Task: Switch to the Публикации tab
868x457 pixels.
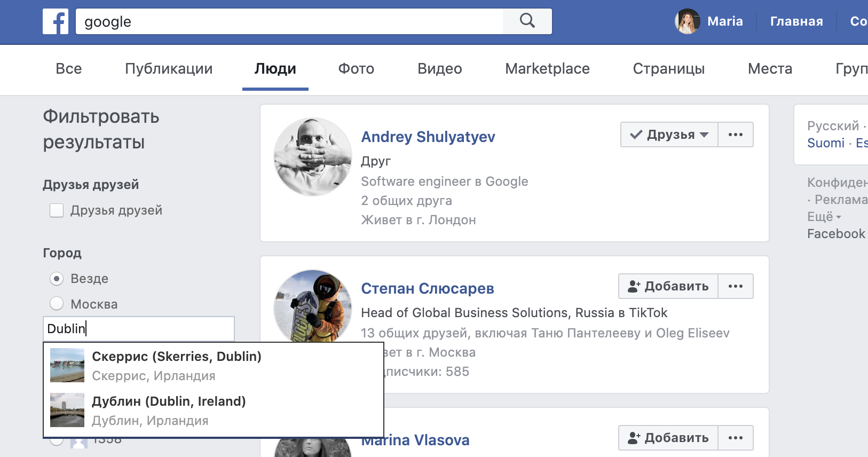Action: click(x=169, y=68)
